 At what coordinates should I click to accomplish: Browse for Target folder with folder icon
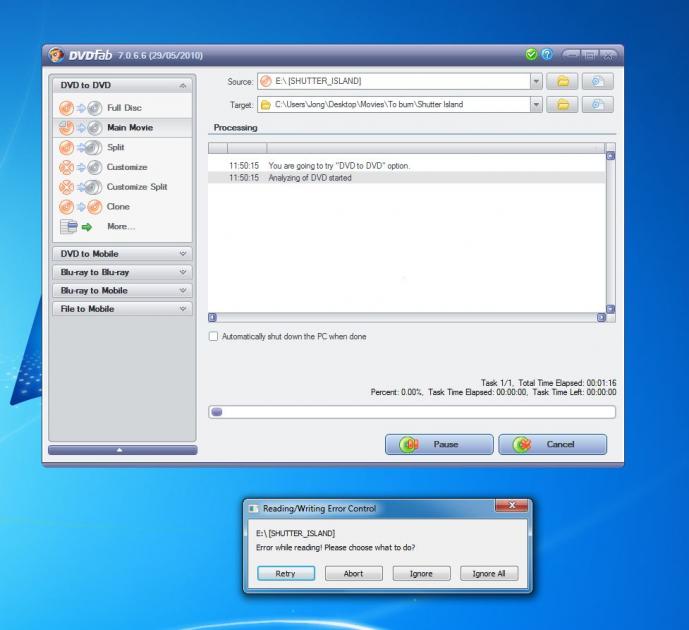click(x=562, y=105)
